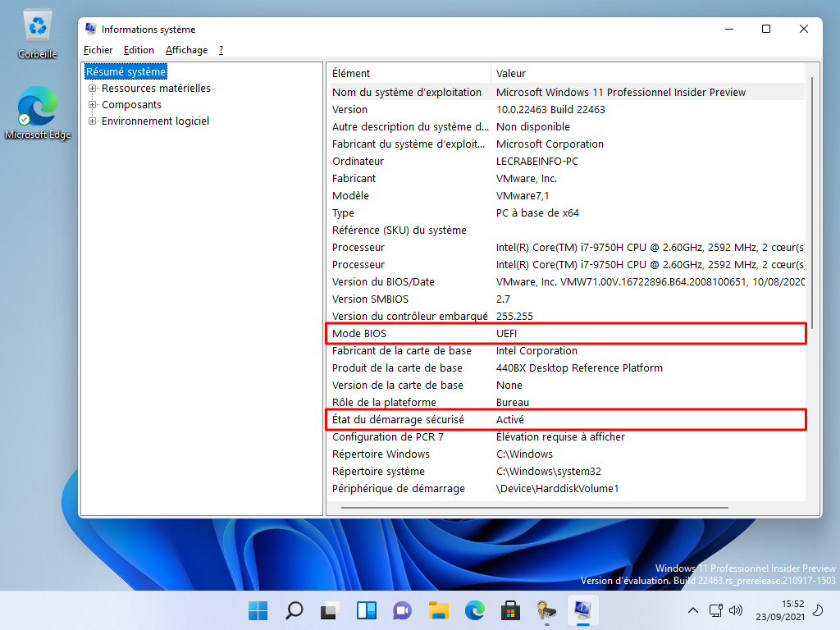Select the Ordinateur LECRABEINFO-PC row

tap(566, 162)
